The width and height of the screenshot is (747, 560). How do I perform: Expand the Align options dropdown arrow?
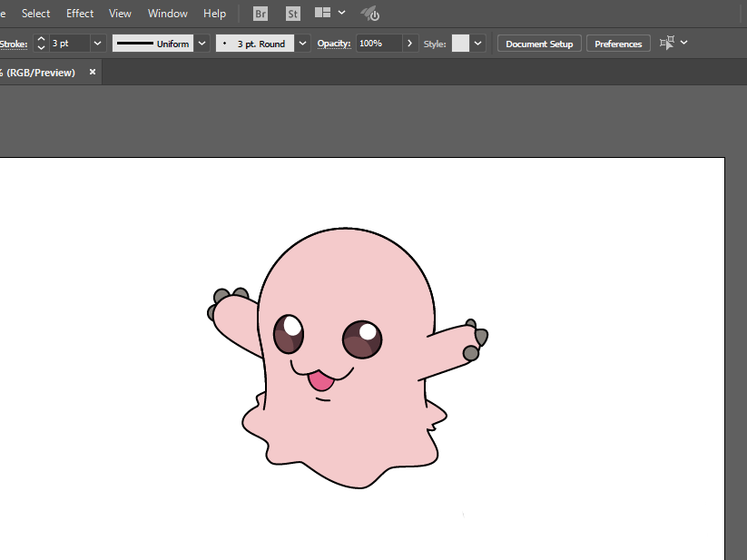(684, 43)
